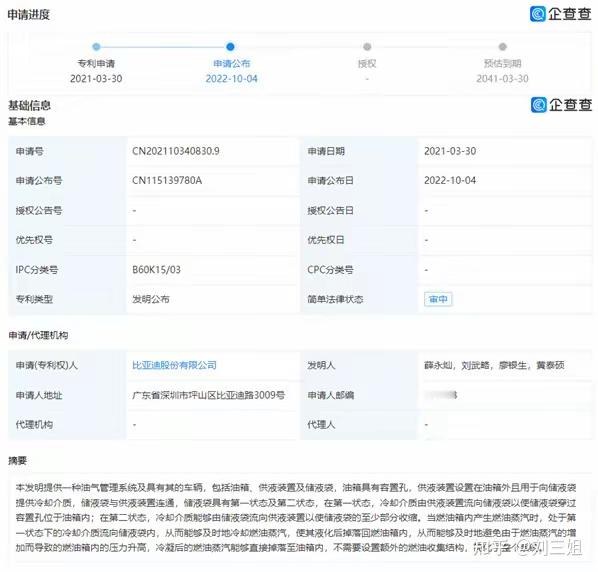598x572 pixels.
Task: Click the 代理机构 label cell
Action: [x=67, y=424]
